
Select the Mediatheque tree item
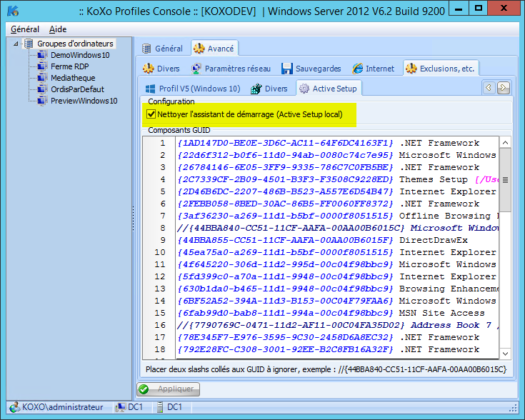(x=73, y=78)
